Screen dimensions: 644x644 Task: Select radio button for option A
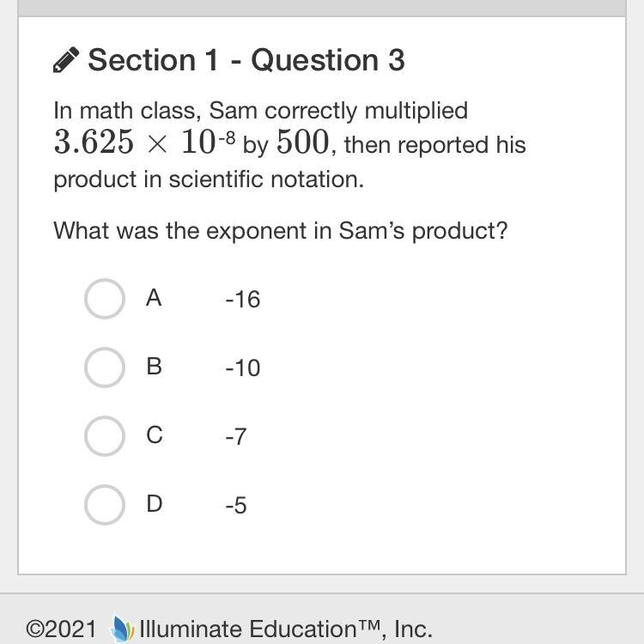(x=105, y=299)
